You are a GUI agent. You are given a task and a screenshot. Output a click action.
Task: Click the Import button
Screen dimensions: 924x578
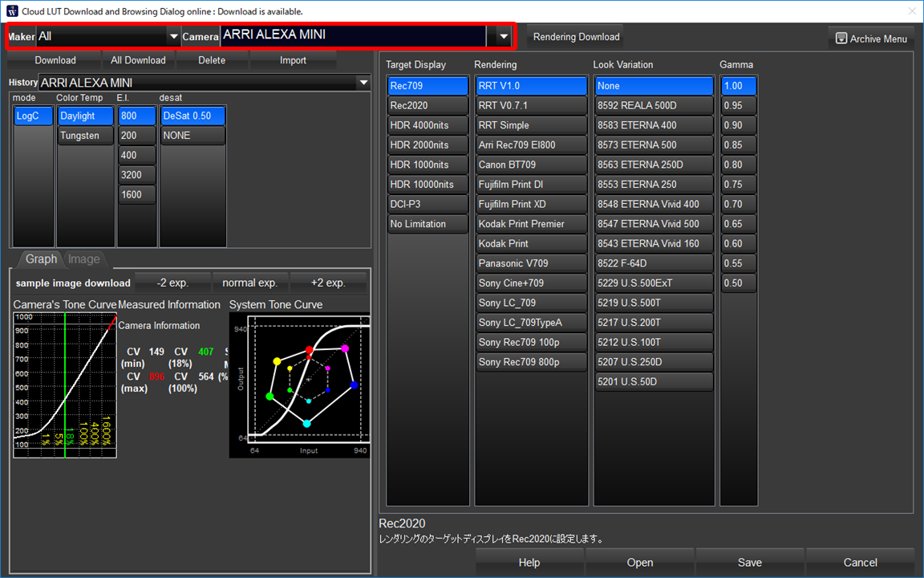[293, 60]
